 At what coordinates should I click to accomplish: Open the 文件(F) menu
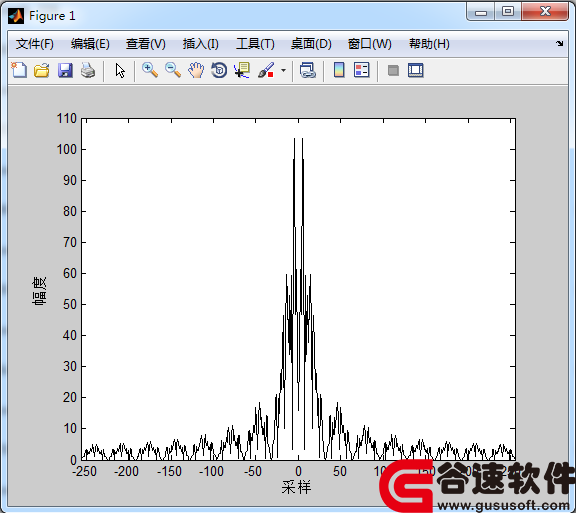tap(35, 44)
